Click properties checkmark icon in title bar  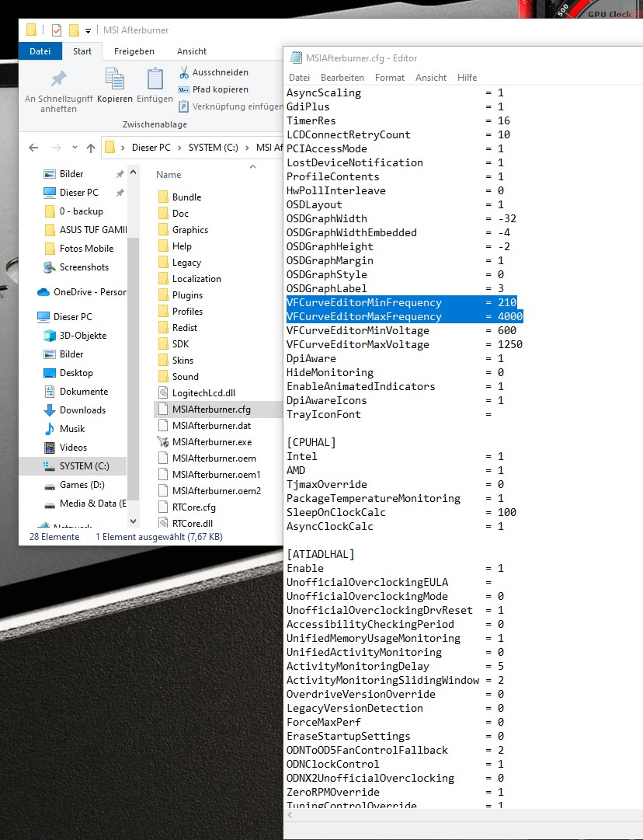57,30
